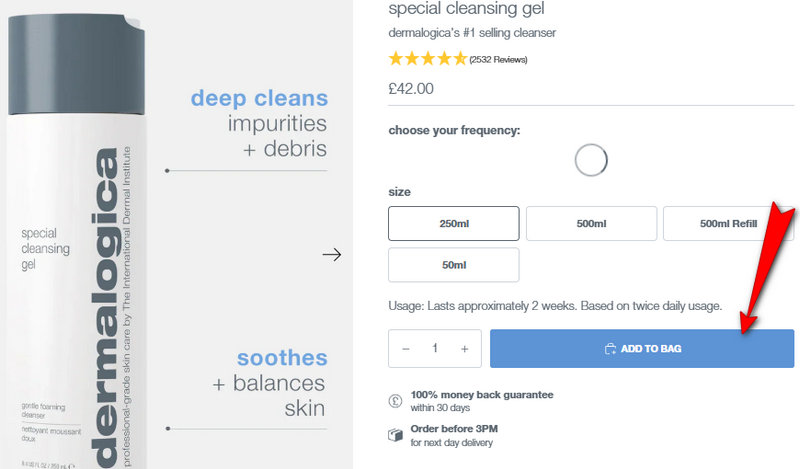Image resolution: width=800 pixels, height=469 pixels.
Task: Click the 'soothes' feature text
Action: [282, 357]
